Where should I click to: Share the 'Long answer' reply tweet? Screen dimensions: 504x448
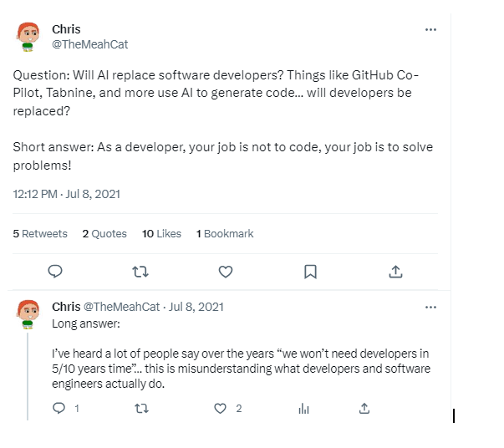(364, 409)
